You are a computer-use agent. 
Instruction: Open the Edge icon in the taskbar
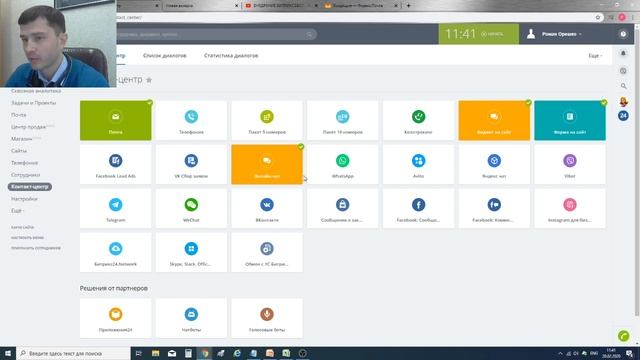click(x=237, y=353)
